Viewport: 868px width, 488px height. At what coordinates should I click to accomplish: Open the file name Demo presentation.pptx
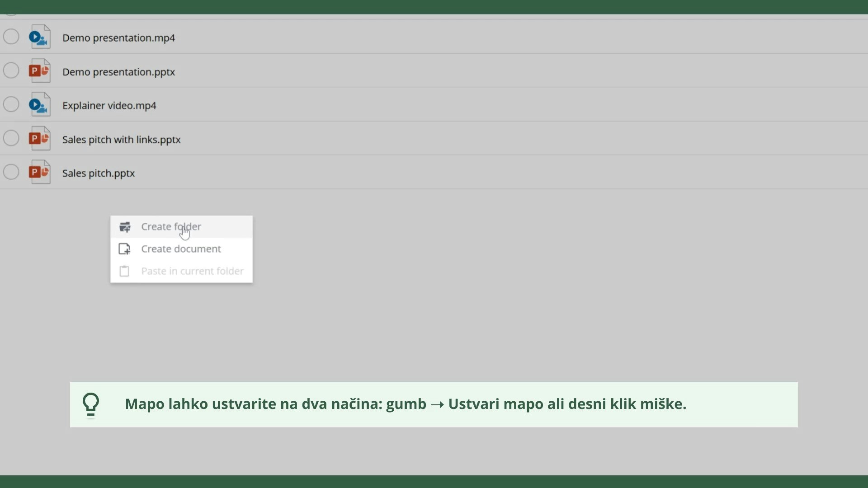tap(118, 72)
